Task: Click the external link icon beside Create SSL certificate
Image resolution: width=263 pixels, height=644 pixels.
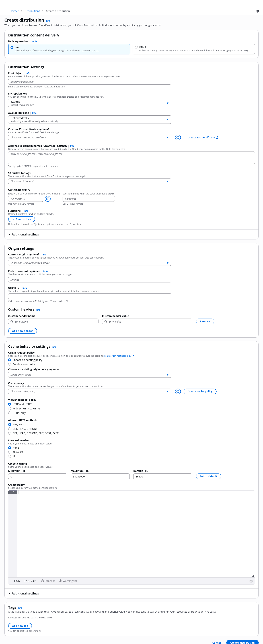Action: tap(217, 138)
